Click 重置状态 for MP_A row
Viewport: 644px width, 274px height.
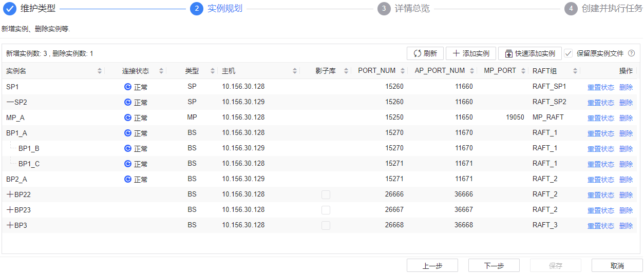click(x=601, y=118)
